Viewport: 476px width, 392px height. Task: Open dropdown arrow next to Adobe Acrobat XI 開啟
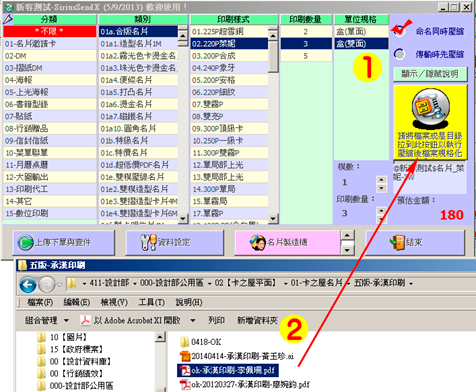193,321
